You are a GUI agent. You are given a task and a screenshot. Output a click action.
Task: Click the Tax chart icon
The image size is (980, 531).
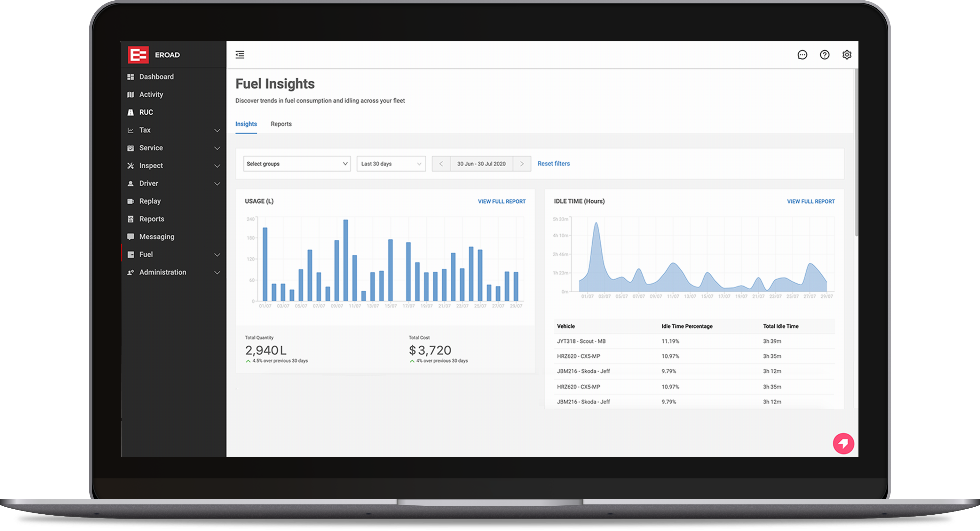coord(130,130)
